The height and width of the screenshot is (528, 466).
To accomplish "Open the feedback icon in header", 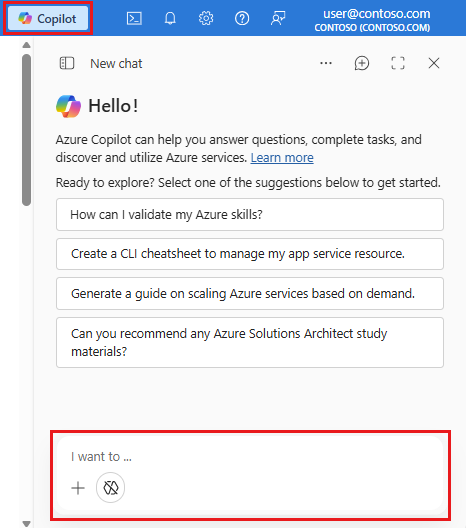I will click(278, 19).
